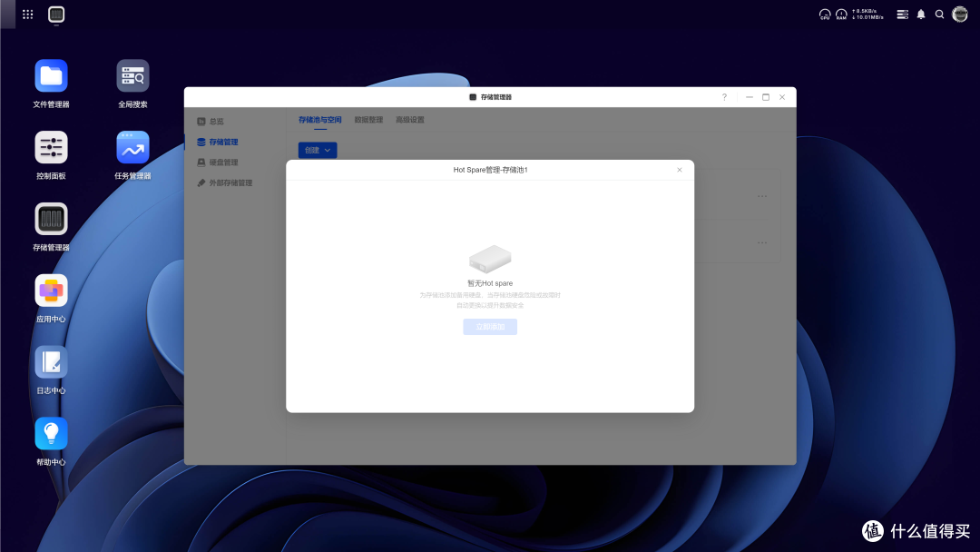Image resolution: width=980 pixels, height=552 pixels.
Task: Click the network speed indicator
Action: point(868,15)
